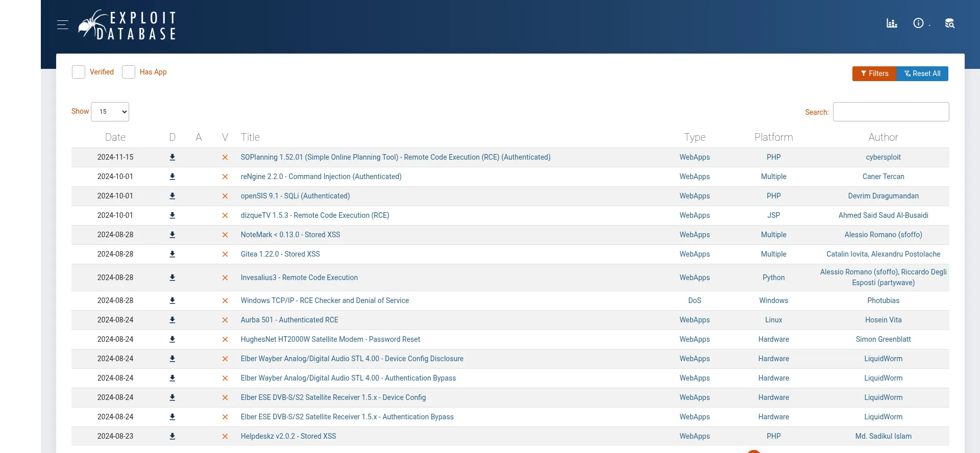The image size is (980, 453).
Task: Open the database search icon
Action: click(x=949, y=23)
